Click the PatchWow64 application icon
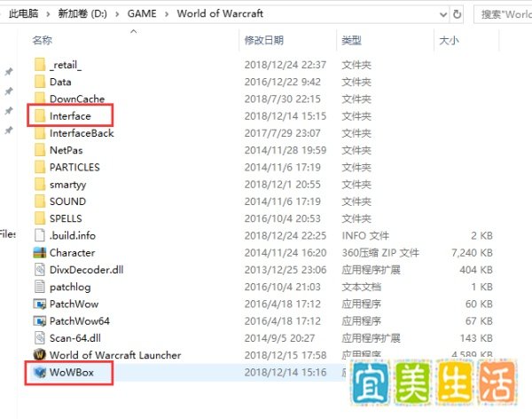The width and height of the screenshot is (532, 419). [x=40, y=320]
